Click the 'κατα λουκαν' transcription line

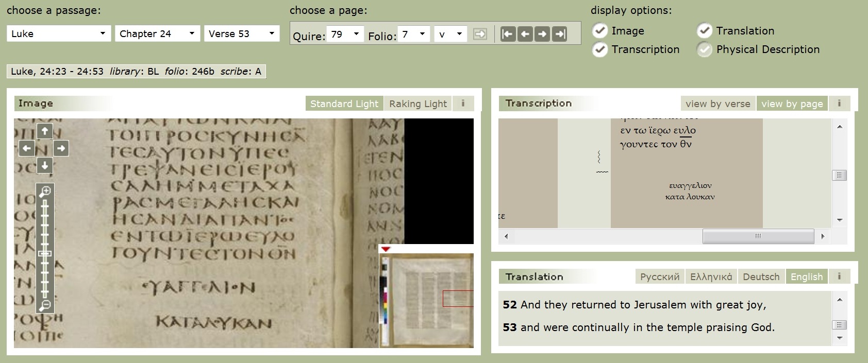(690, 197)
